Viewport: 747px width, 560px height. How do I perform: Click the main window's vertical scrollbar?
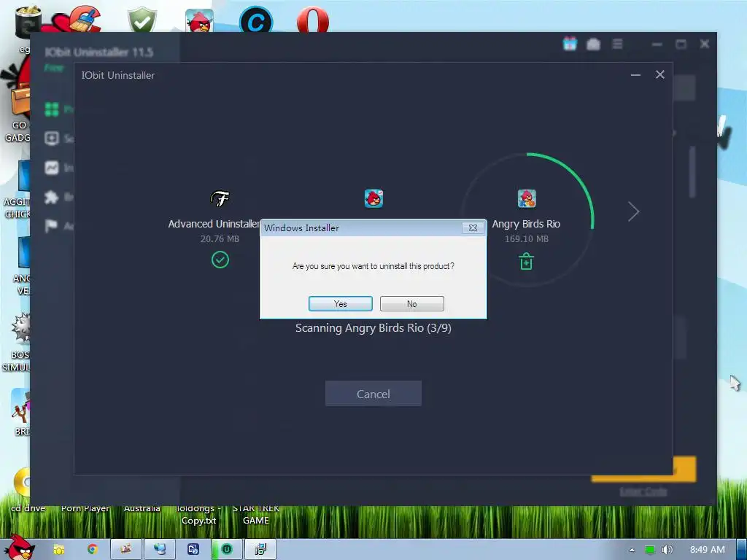[x=692, y=171]
